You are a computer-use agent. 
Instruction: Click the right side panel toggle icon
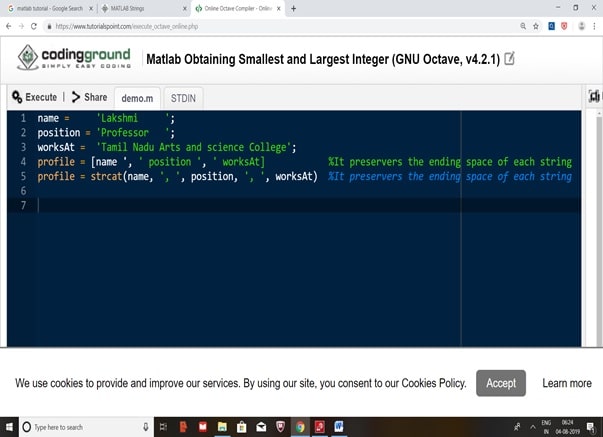click(594, 96)
